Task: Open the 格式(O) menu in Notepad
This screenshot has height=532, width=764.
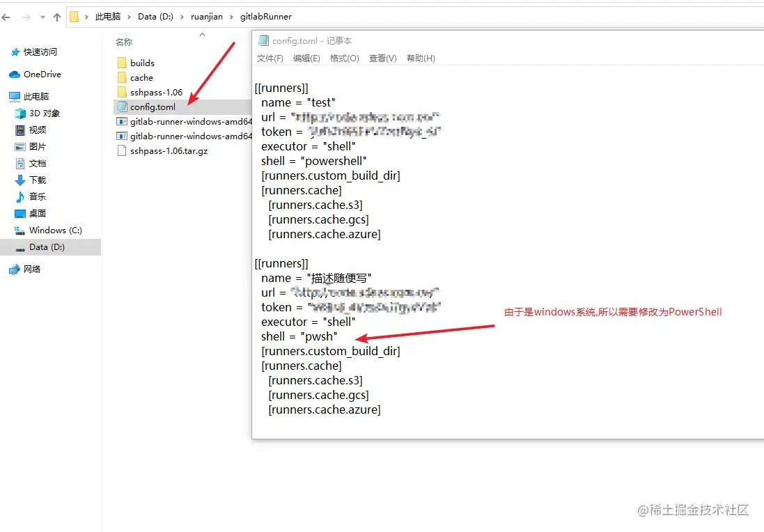Action: pos(345,58)
